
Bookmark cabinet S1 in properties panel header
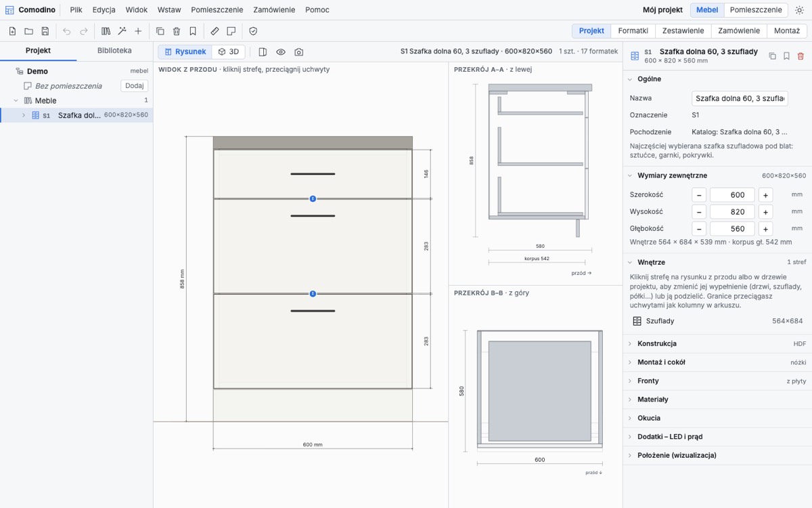tap(786, 56)
